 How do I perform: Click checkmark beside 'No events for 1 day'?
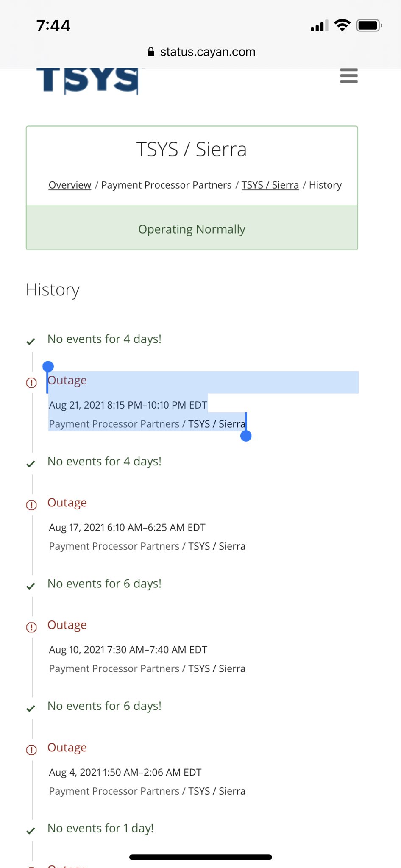31,831
